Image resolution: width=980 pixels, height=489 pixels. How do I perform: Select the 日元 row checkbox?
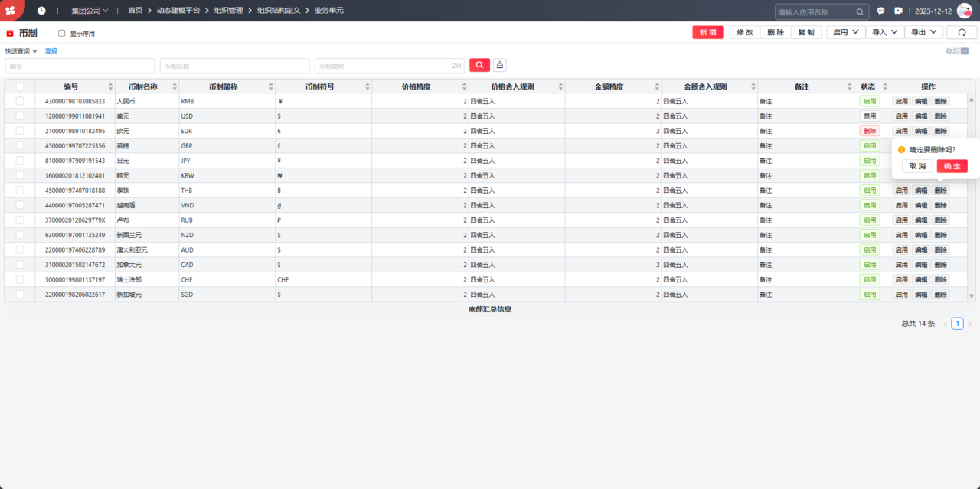(20, 161)
